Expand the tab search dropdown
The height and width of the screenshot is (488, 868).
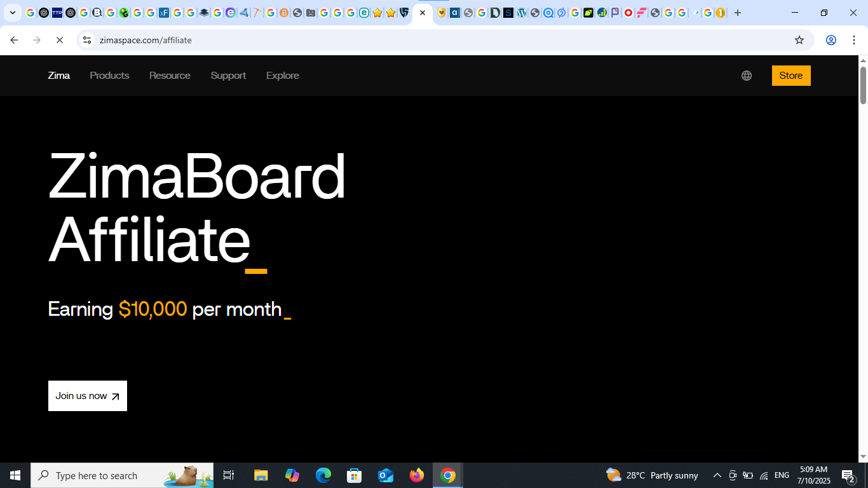click(13, 13)
